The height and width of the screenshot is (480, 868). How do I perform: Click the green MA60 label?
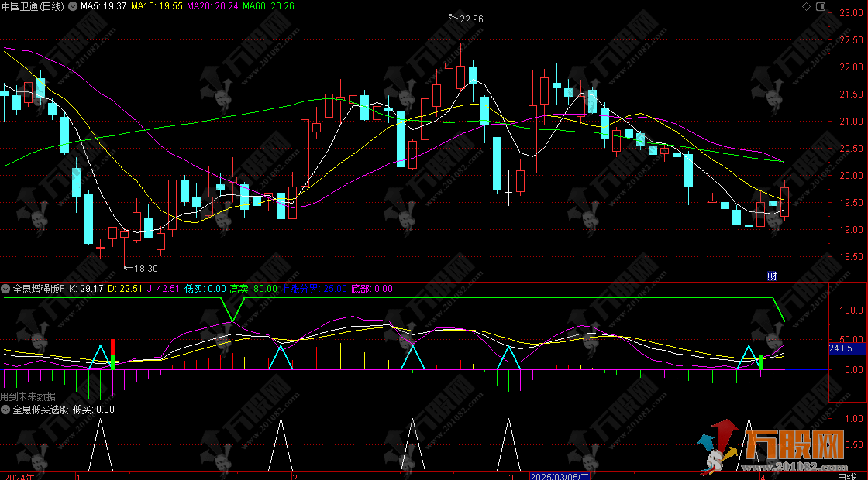click(x=268, y=6)
